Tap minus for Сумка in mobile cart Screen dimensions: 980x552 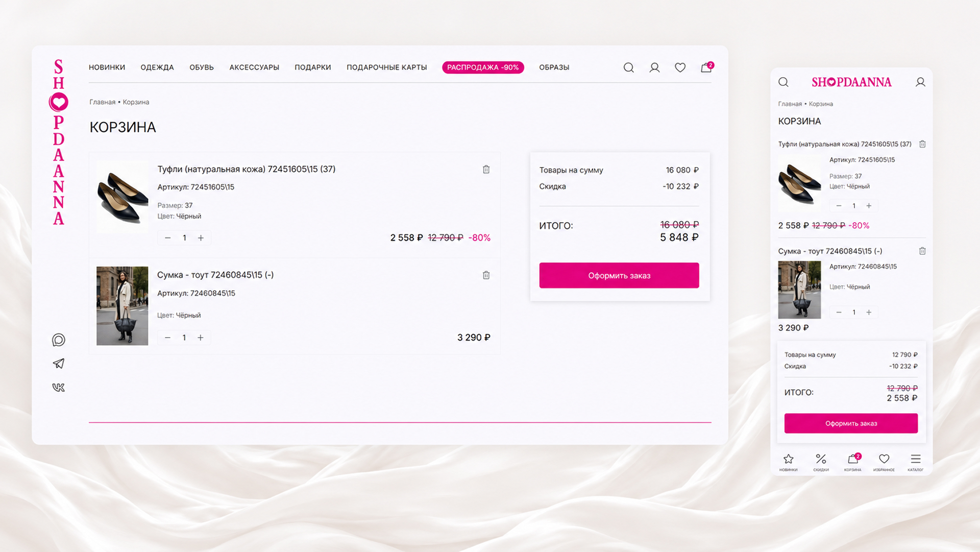click(x=839, y=313)
